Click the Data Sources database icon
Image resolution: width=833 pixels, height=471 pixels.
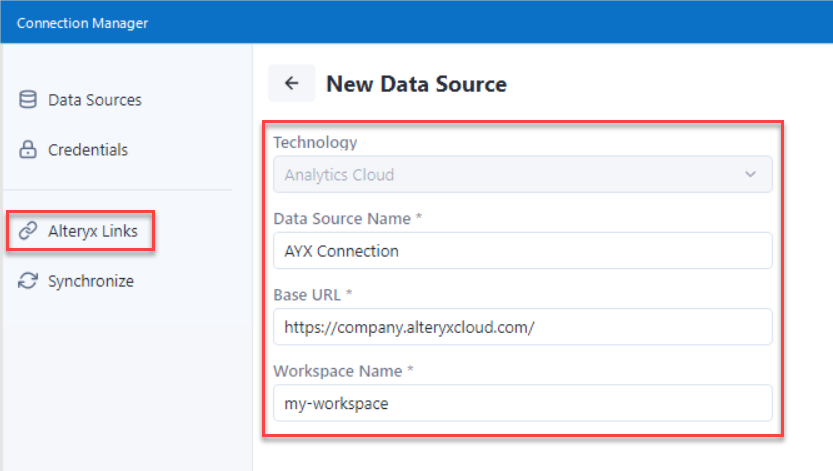click(x=28, y=100)
